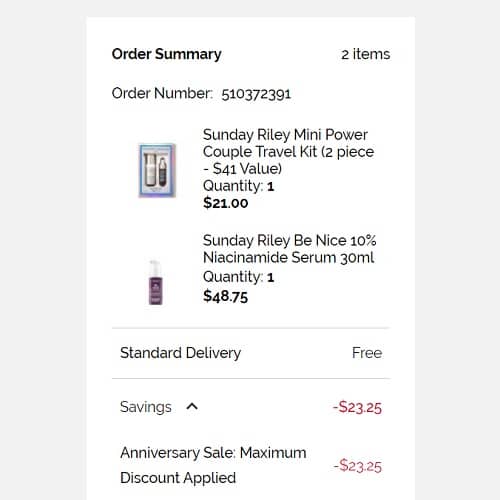This screenshot has width=500, height=500.
Task: Open Sunday Riley Mini Power Couple title
Action: tap(288, 152)
